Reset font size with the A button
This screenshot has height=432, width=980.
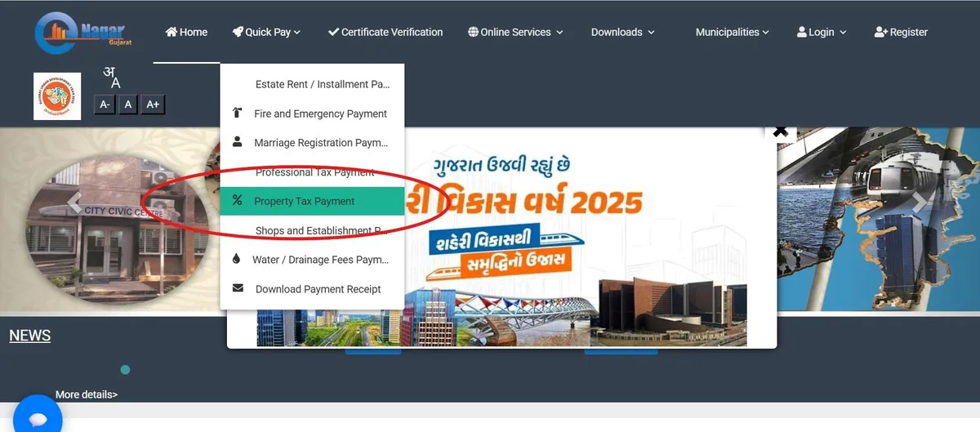click(128, 105)
